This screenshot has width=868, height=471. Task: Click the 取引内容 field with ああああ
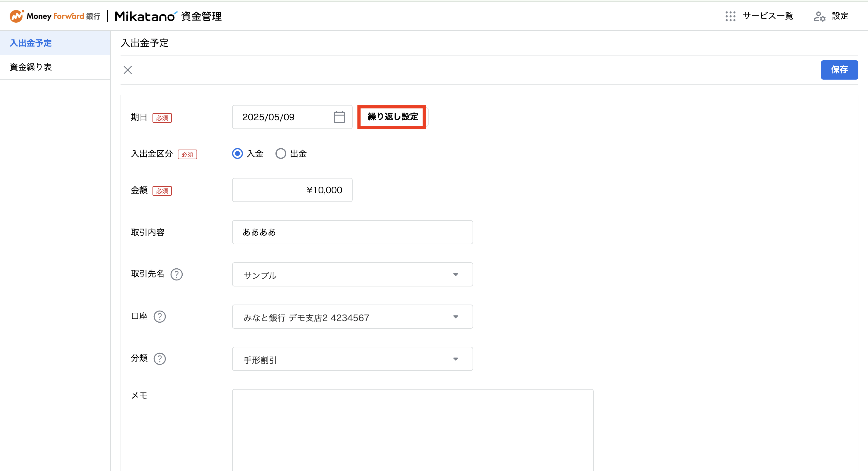point(352,232)
